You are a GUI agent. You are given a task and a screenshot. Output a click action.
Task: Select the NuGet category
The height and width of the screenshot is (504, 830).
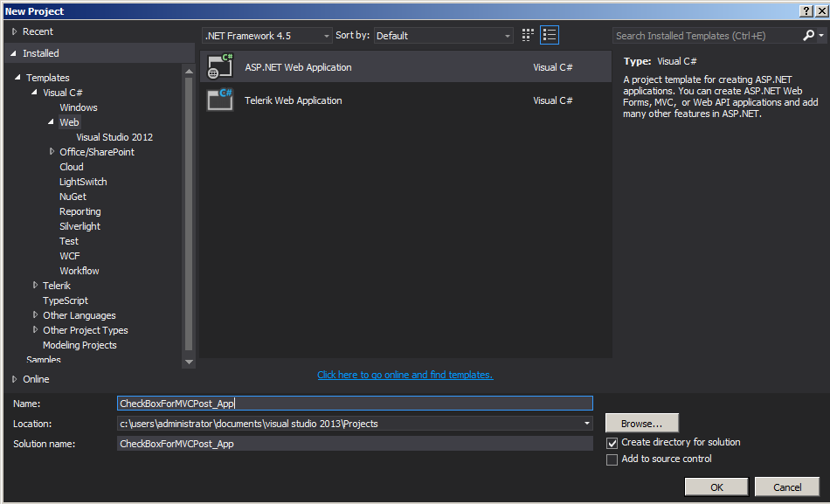click(x=73, y=197)
